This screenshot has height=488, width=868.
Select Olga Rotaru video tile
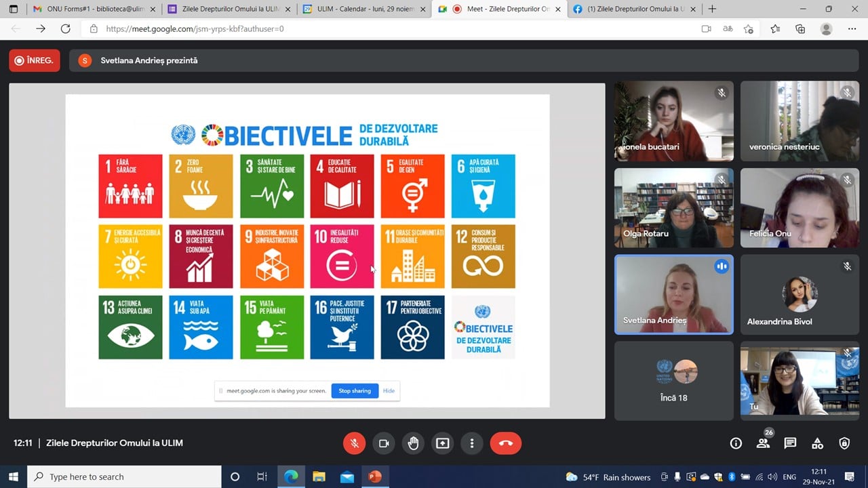click(673, 207)
